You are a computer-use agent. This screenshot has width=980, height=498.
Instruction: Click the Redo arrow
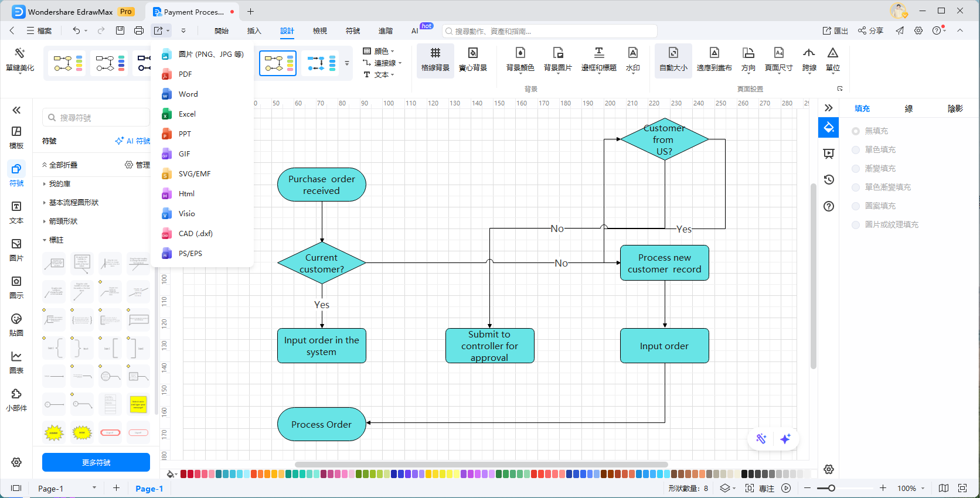(101, 30)
